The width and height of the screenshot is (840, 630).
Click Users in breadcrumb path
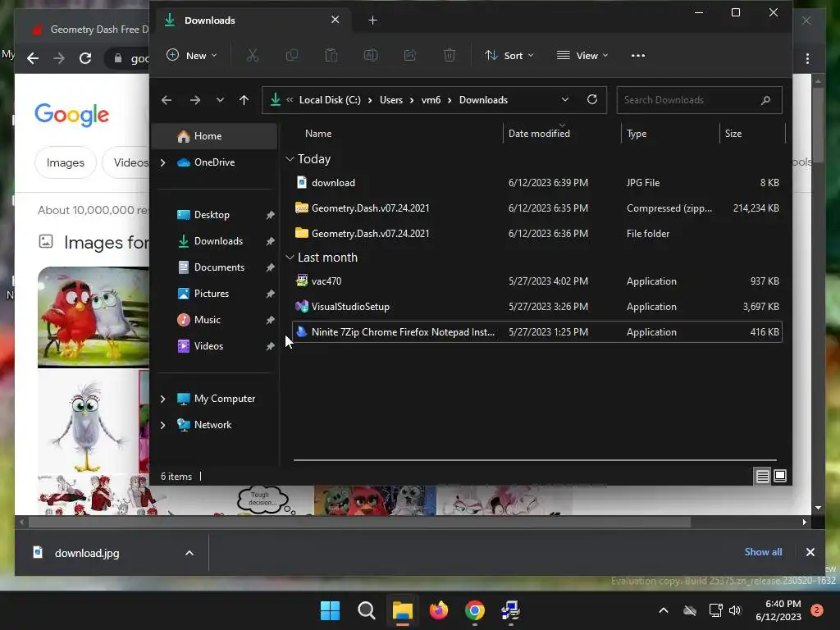point(391,100)
